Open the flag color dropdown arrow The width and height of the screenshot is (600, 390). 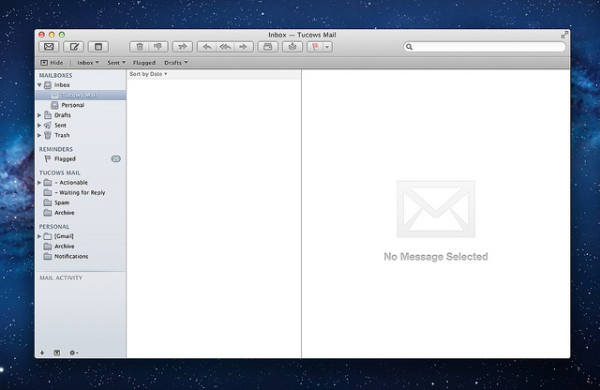328,47
